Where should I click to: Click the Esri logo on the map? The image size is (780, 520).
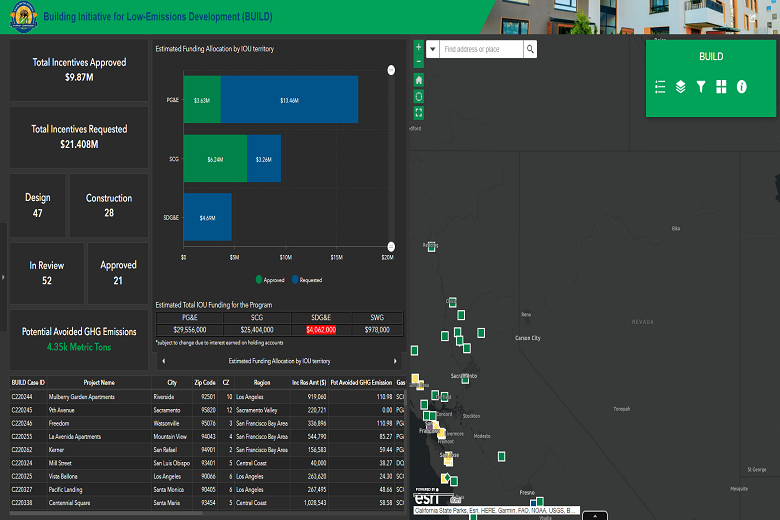[x=427, y=499]
